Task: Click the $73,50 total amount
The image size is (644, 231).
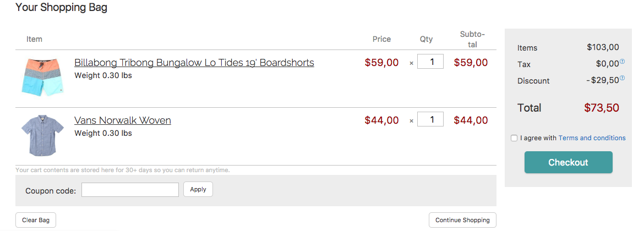Action: [x=601, y=108]
